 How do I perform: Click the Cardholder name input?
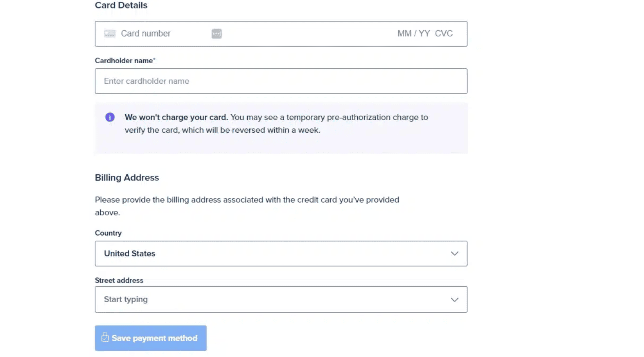click(281, 81)
